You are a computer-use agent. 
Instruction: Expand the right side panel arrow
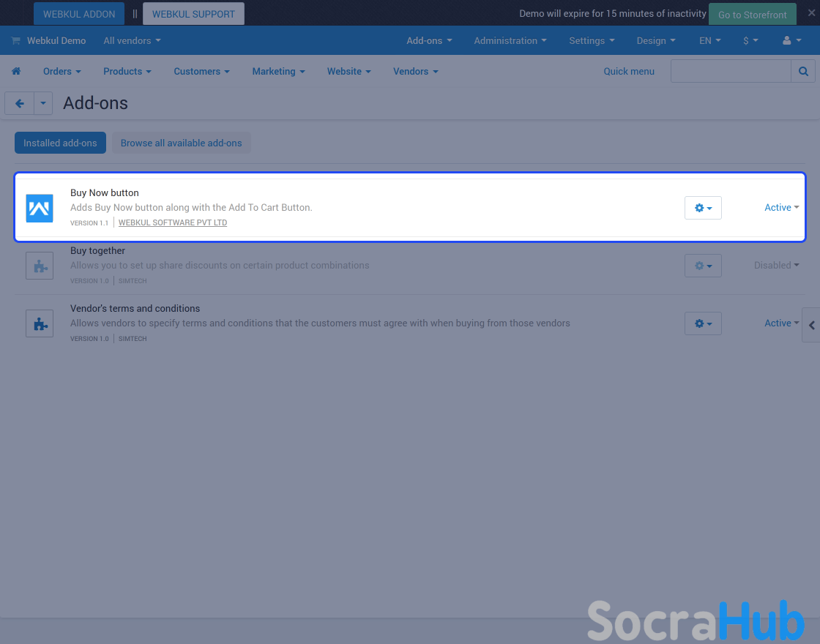811,325
